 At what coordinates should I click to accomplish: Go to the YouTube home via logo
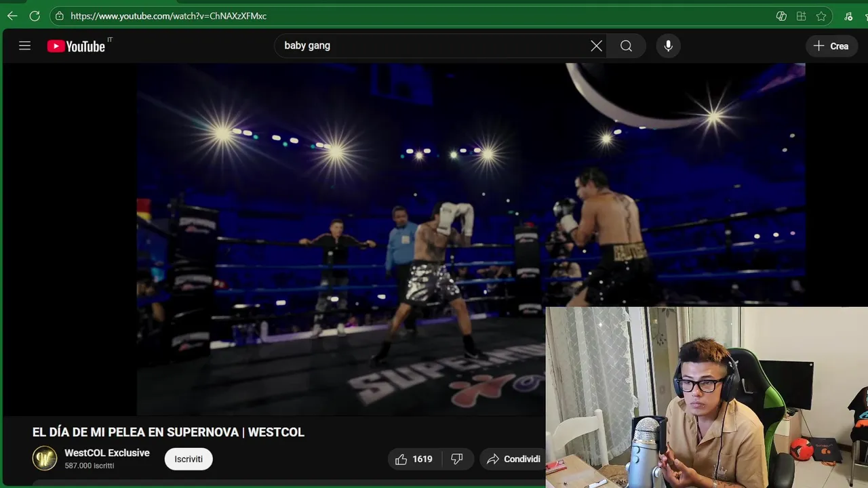point(76,46)
